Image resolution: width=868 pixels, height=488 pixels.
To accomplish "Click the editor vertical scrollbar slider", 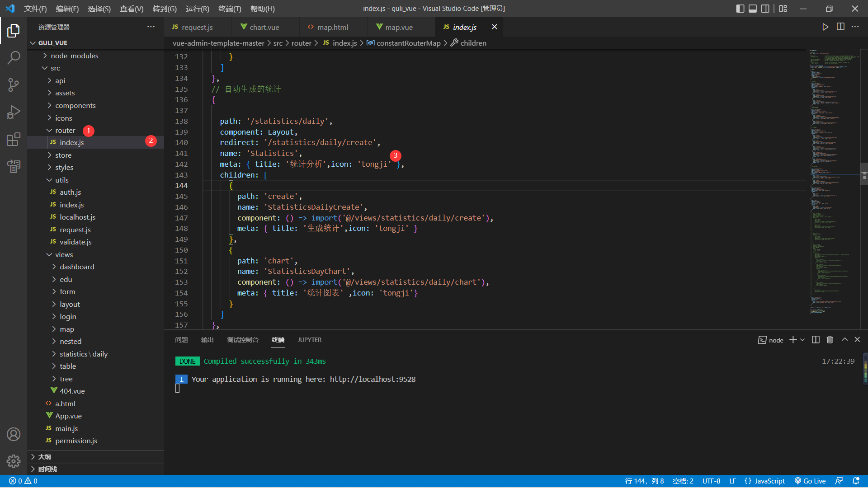I will pyautogui.click(x=864, y=174).
